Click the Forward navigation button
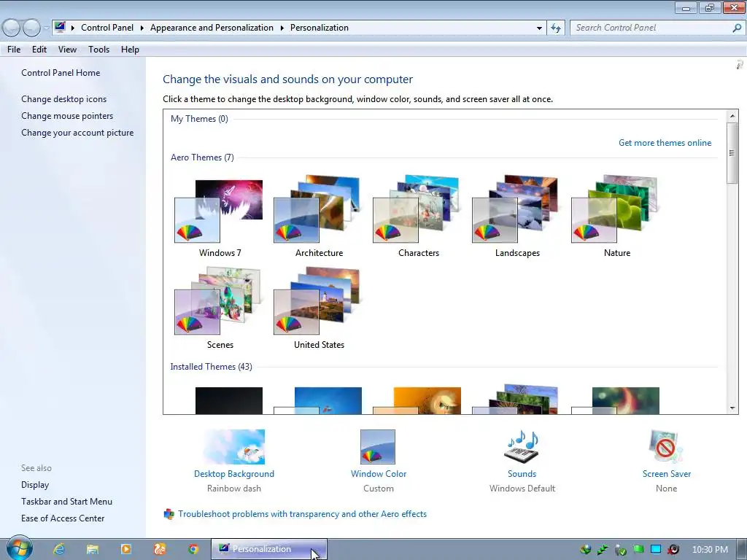Screen dimensions: 747x560 (31, 28)
